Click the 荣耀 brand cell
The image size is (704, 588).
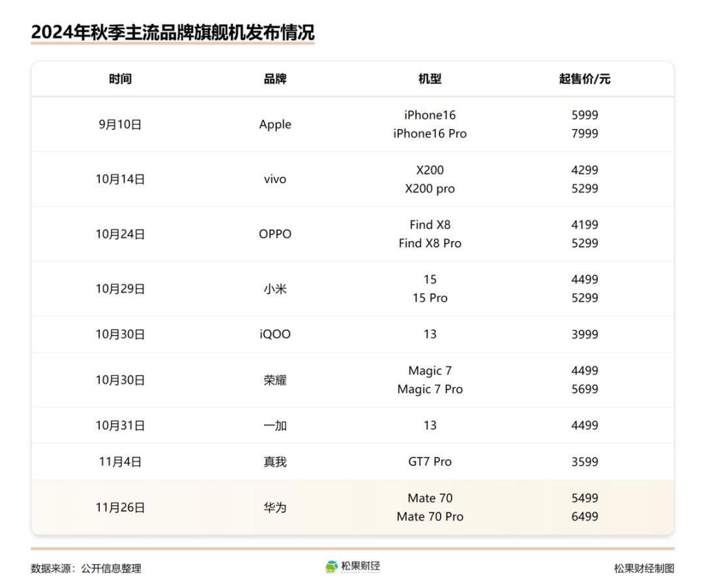coord(275,380)
